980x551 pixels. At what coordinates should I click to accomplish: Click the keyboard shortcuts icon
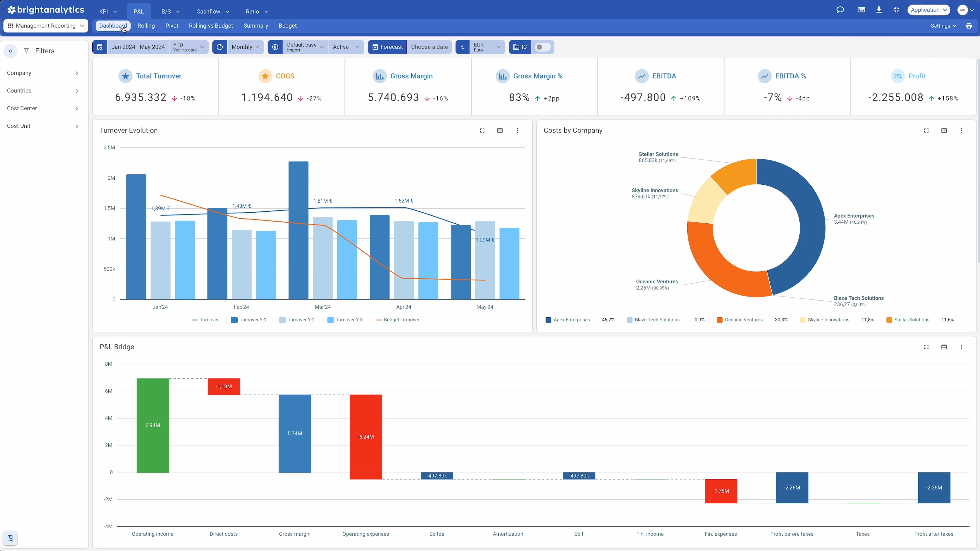(x=862, y=10)
